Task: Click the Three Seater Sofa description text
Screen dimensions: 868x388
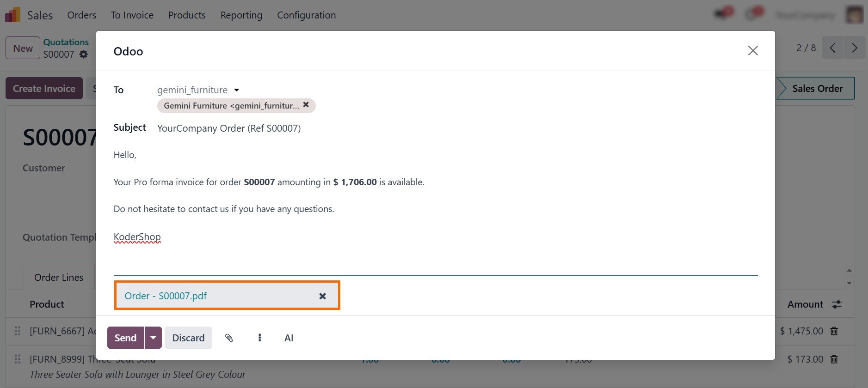Action: coord(138,375)
